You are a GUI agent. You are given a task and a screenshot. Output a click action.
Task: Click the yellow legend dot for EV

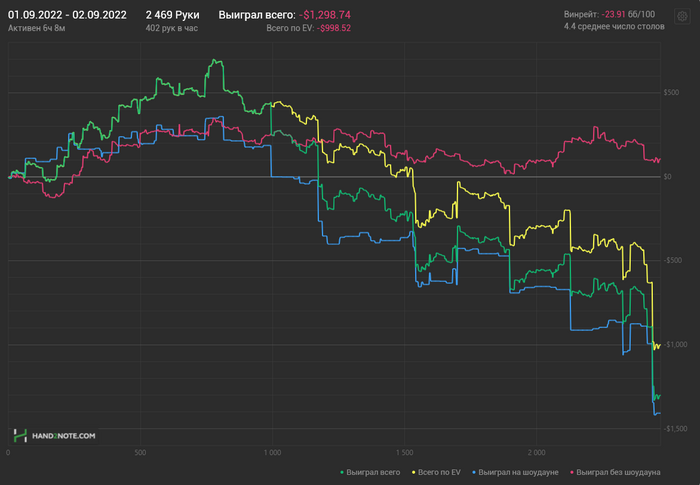tap(413, 472)
